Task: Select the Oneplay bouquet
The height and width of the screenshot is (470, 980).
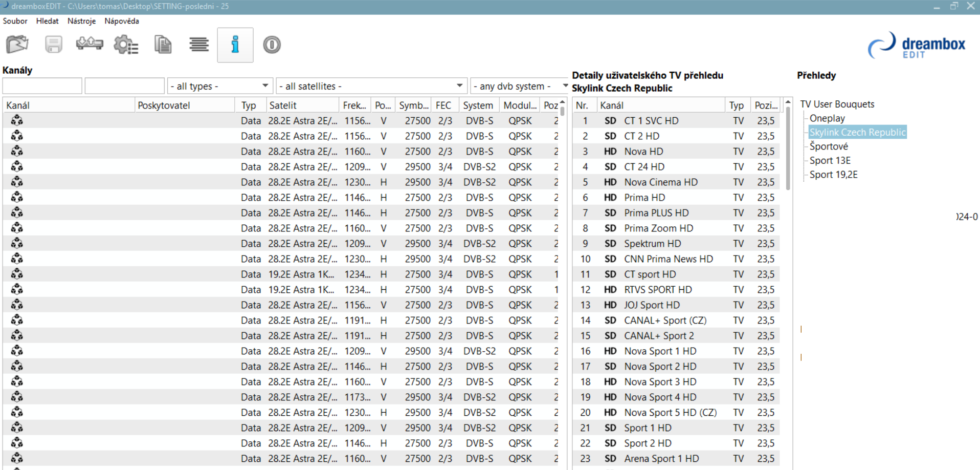Action: pos(827,118)
